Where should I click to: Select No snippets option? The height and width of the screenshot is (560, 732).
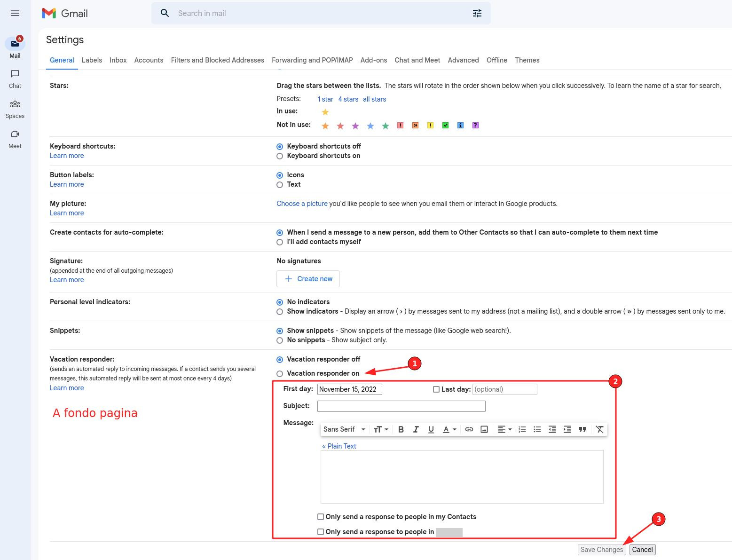[x=280, y=340]
